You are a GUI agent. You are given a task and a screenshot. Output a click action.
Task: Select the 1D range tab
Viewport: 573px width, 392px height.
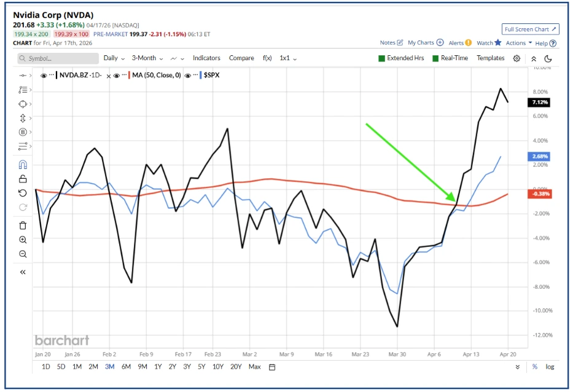(x=45, y=367)
